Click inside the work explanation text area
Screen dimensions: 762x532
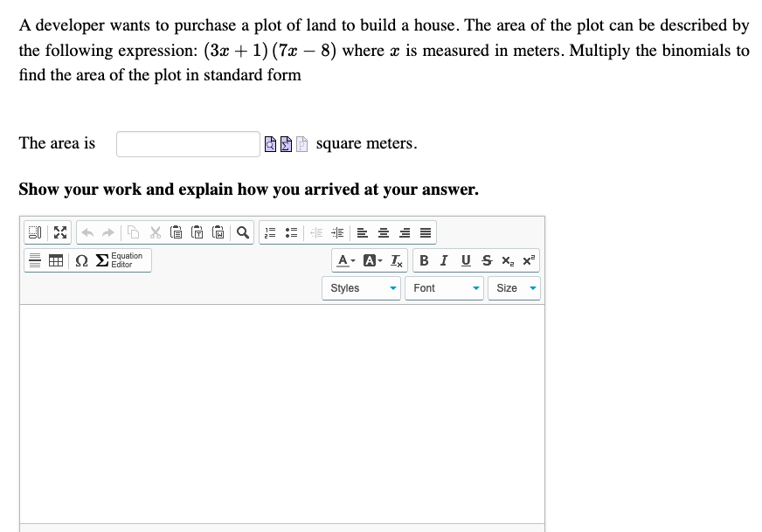click(x=282, y=414)
